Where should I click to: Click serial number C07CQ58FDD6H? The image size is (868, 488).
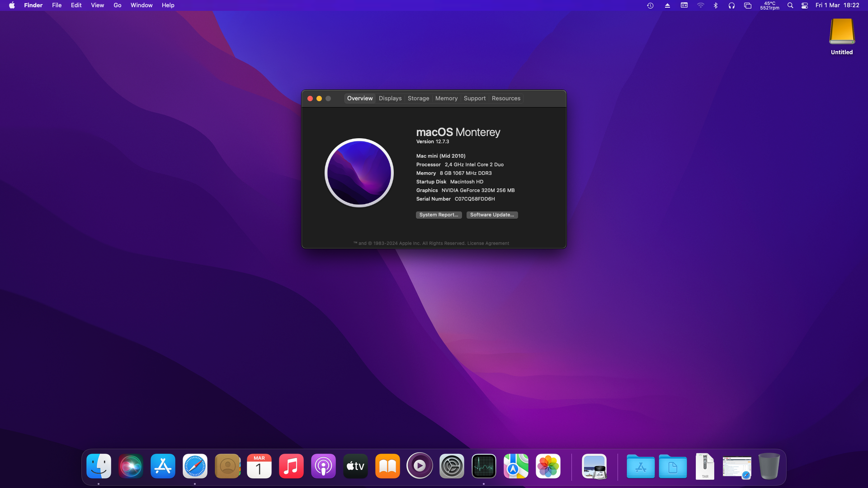(x=475, y=199)
